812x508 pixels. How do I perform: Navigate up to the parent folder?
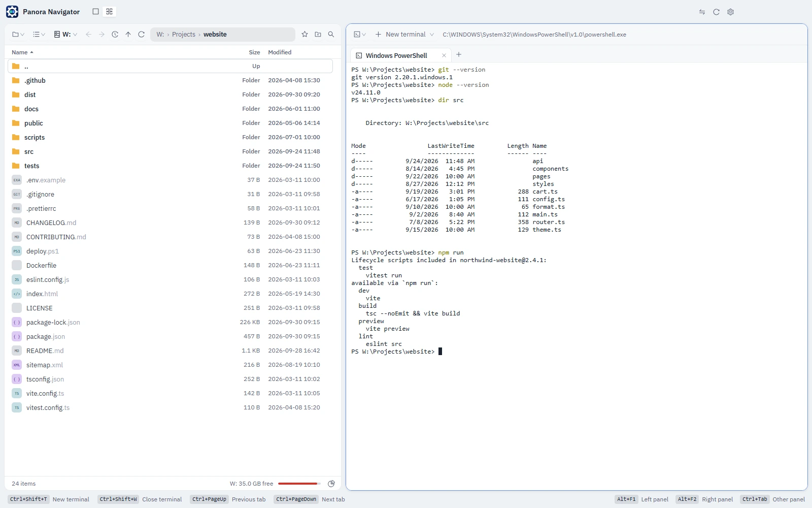point(128,35)
